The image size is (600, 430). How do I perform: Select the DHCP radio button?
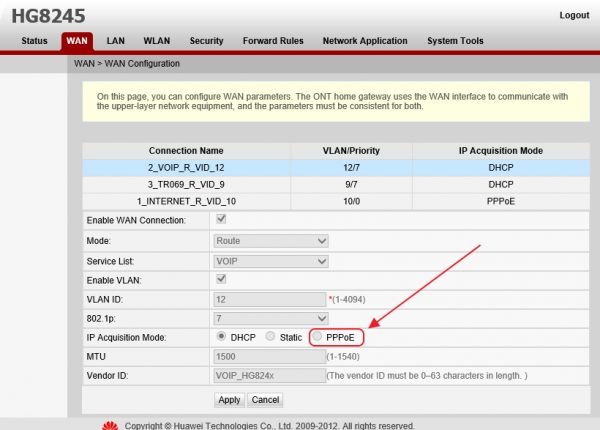click(221, 336)
